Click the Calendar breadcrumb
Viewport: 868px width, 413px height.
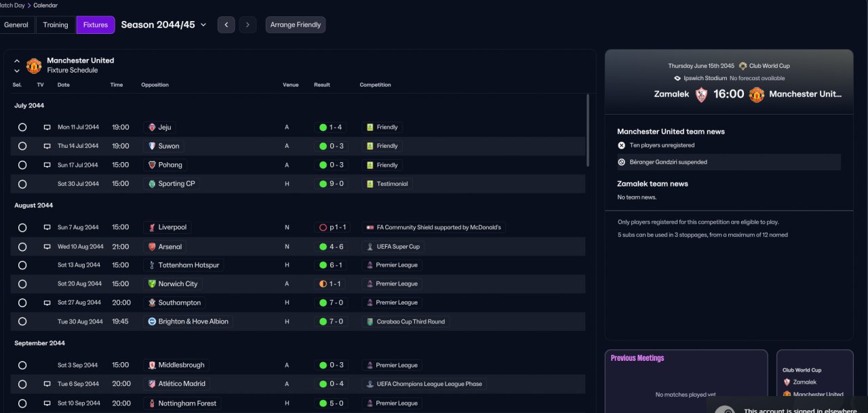point(45,5)
